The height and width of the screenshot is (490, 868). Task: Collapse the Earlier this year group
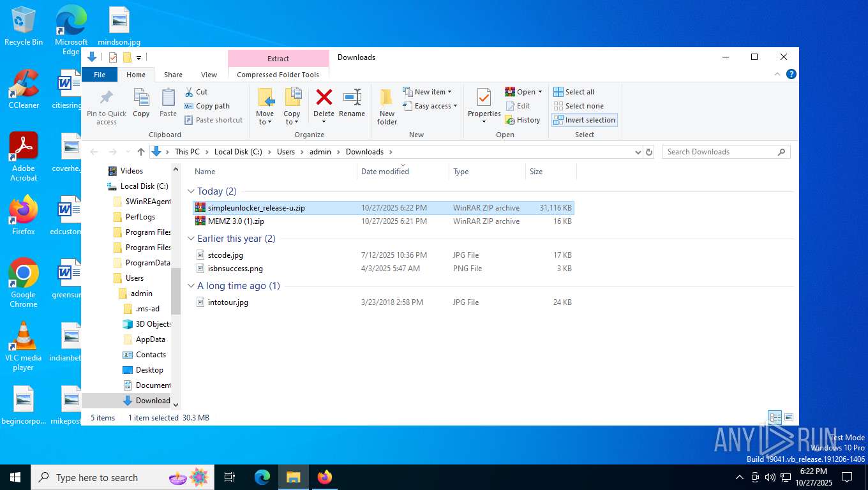pos(191,239)
